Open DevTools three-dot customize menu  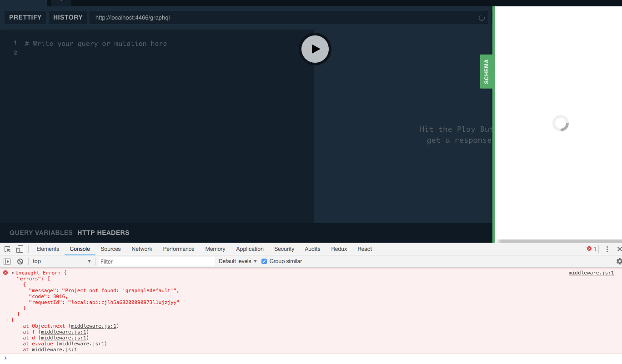click(607, 249)
